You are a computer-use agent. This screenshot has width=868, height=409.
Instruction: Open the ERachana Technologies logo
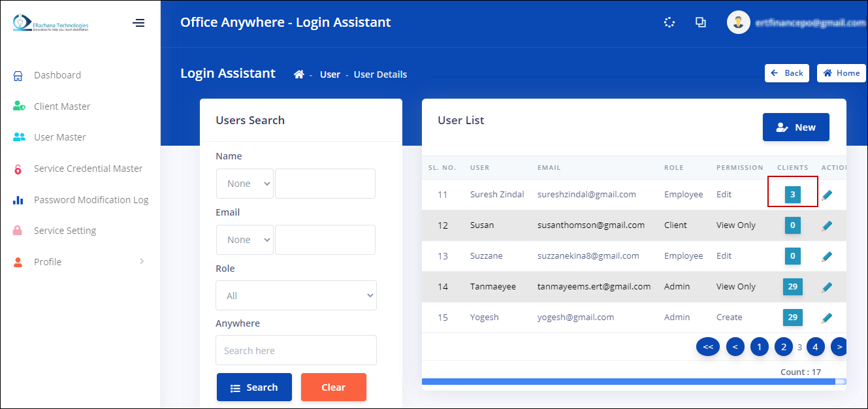(50, 23)
